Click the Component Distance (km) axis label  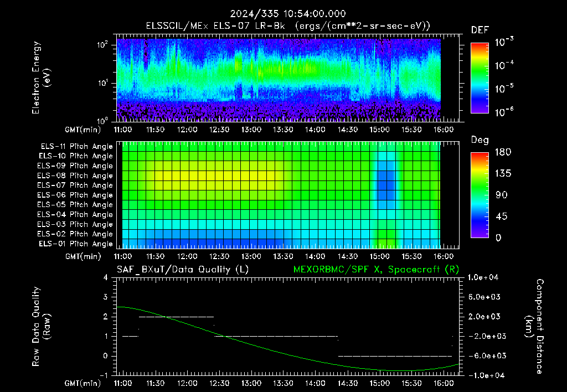534,327
